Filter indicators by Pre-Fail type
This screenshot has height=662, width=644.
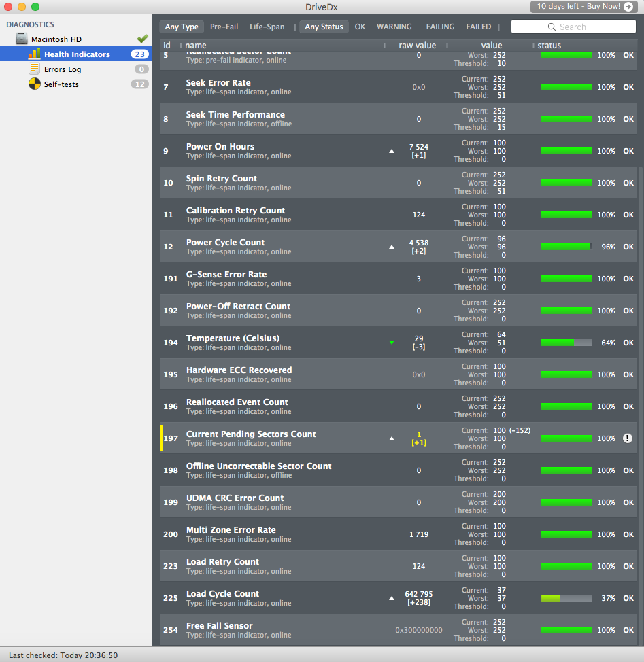click(224, 27)
